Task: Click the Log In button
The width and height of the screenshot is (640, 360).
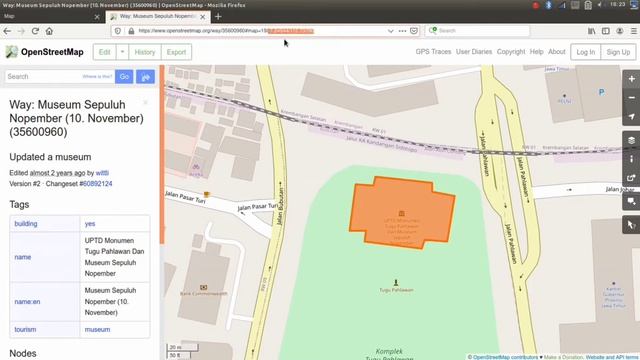Action: point(586,52)
